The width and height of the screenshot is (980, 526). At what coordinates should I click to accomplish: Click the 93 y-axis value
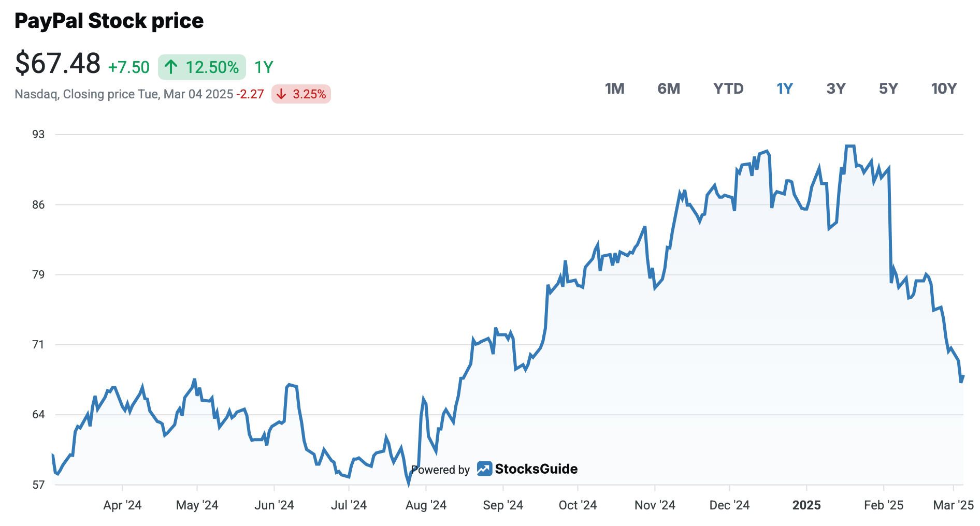[x=38, y=135]
